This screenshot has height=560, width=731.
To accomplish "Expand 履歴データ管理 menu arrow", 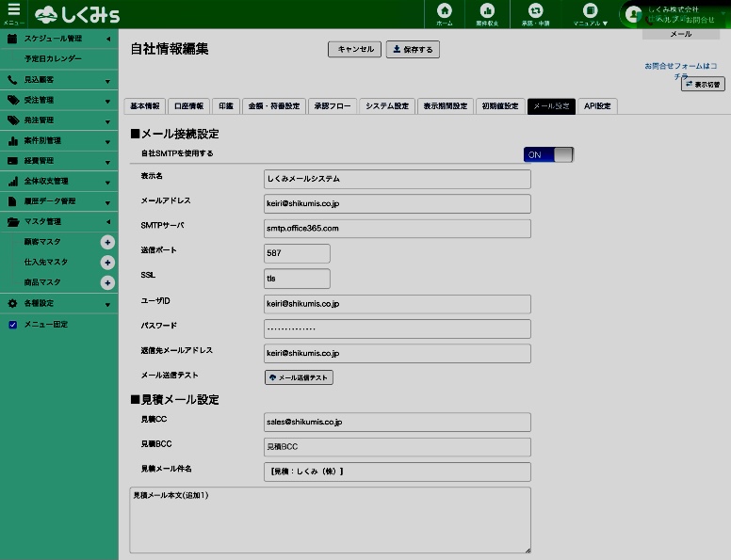I will point(108,203).
